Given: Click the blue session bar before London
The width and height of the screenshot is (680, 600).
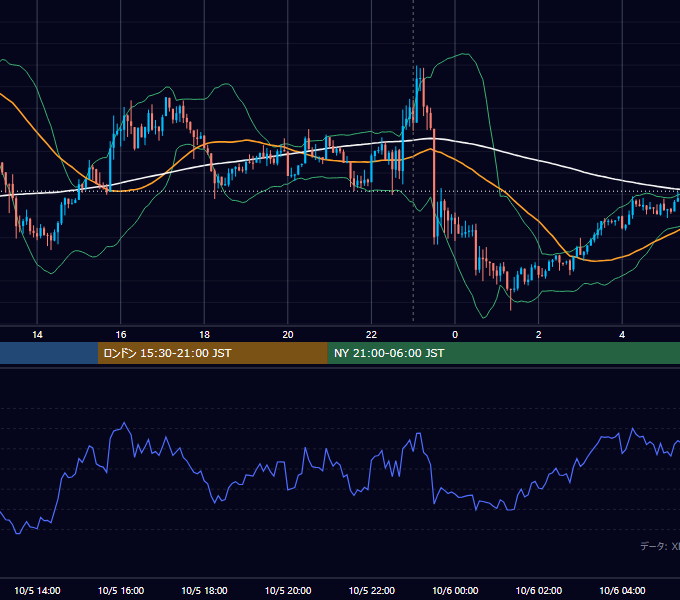Looking at the screenshot, I should (49, 353).
